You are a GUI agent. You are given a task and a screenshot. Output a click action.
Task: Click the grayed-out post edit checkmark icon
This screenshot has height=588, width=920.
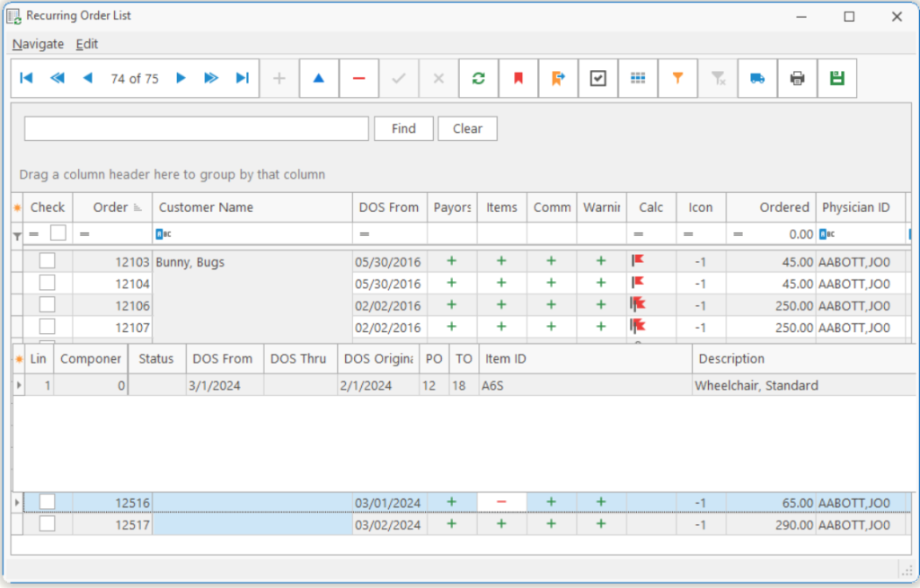point(398,78)
